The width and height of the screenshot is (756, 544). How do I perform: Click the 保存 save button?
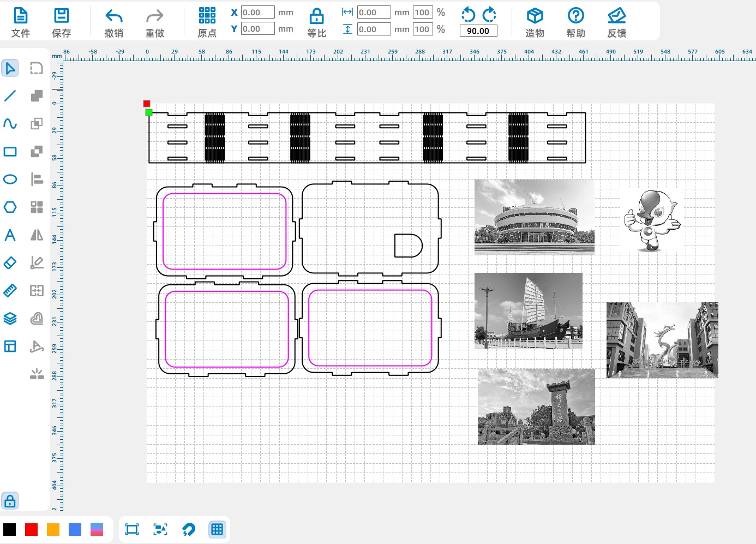[62, 22]
